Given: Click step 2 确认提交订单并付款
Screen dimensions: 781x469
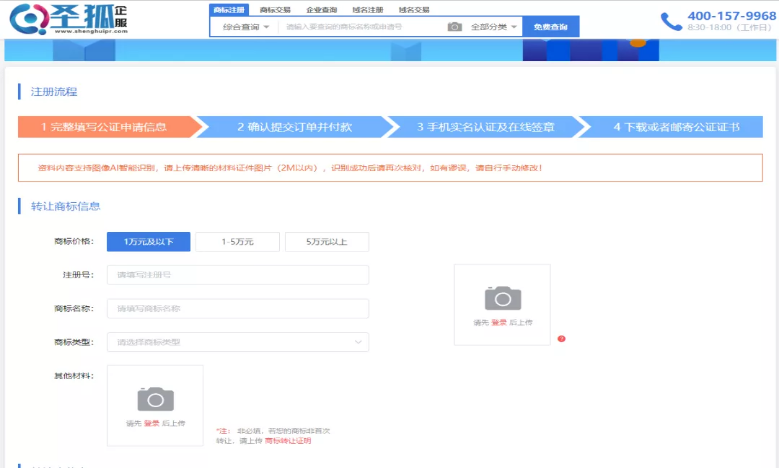Looking at the screenshot, I should click(295, 127).
